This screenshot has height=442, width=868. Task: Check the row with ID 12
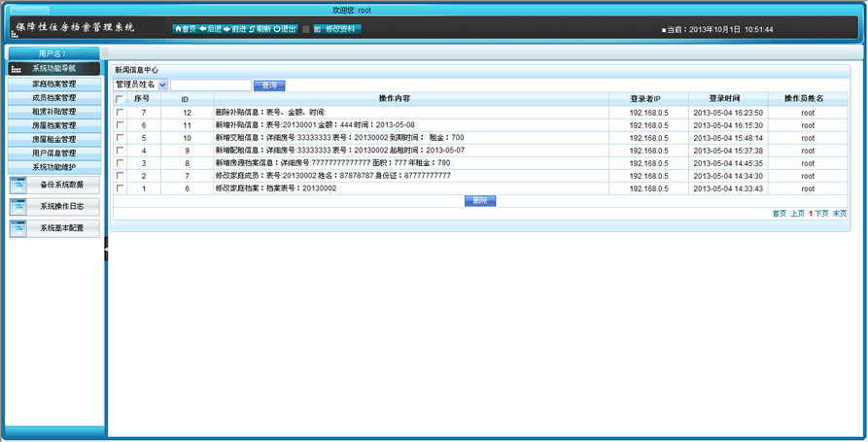[121, 113]
